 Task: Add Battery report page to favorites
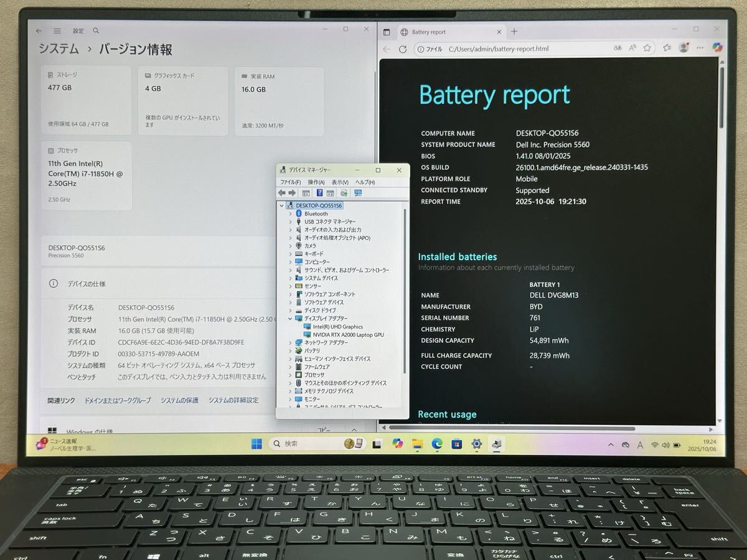(x=647, y=47)
